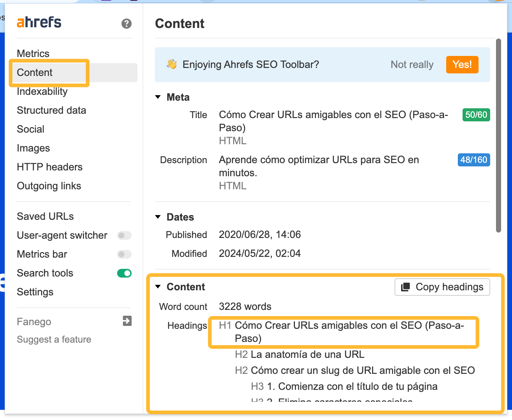Collapse the Meta section
Image resolution: width=512 pixels, height=420 pixels.
158,97
